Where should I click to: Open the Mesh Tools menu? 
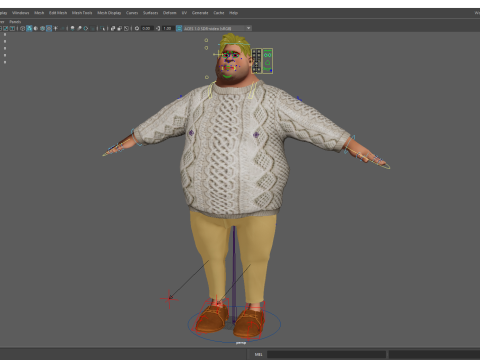(82, 13)
